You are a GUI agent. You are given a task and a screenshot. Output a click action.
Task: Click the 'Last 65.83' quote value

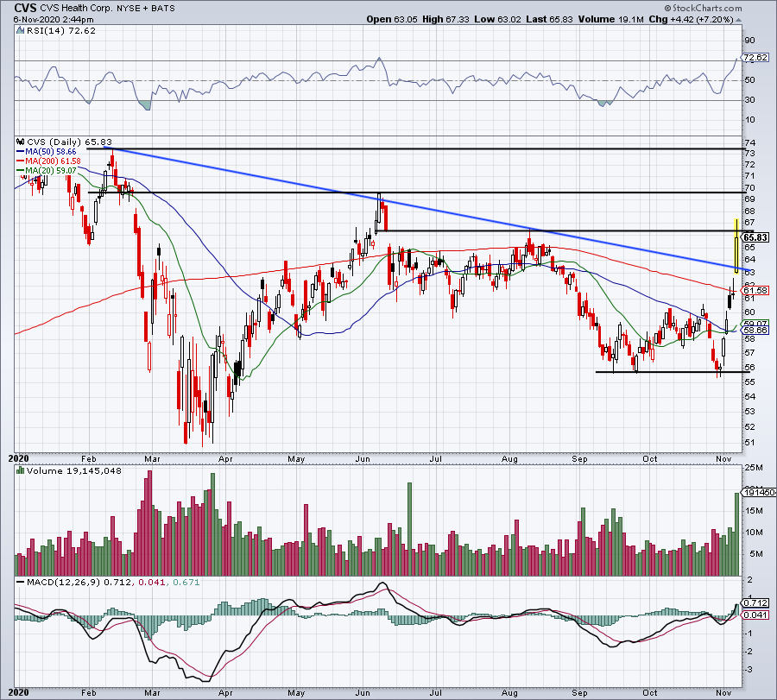point(549,19)
